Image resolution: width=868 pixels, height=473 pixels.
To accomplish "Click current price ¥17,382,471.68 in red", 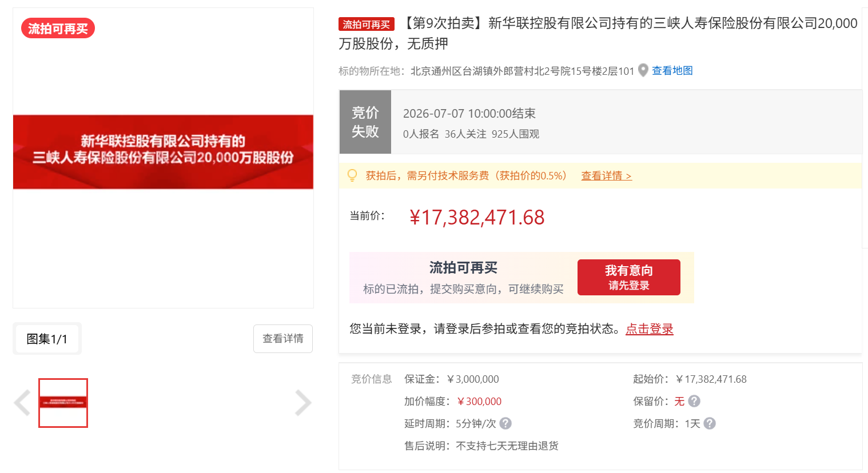I will click(x=477, y=217).
